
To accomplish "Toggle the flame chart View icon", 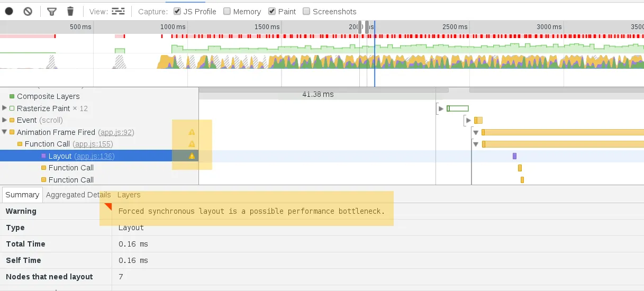I will point(119,11).
